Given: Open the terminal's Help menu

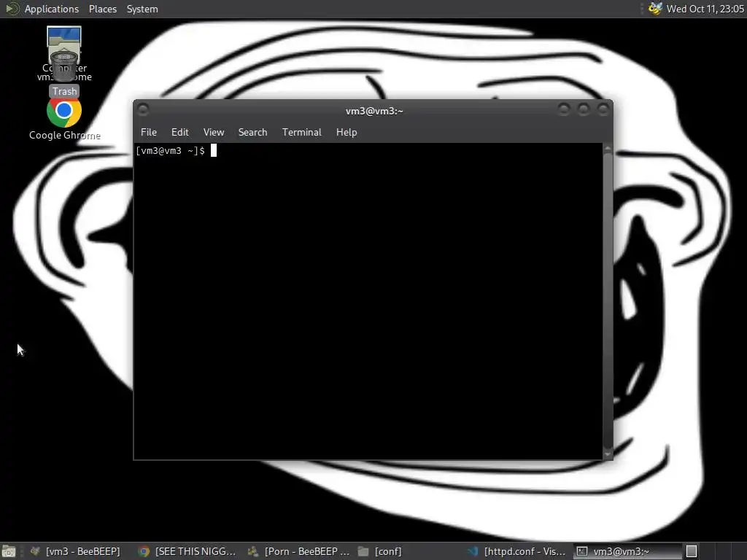Looking at the screenshot, I should pos(347,133).
